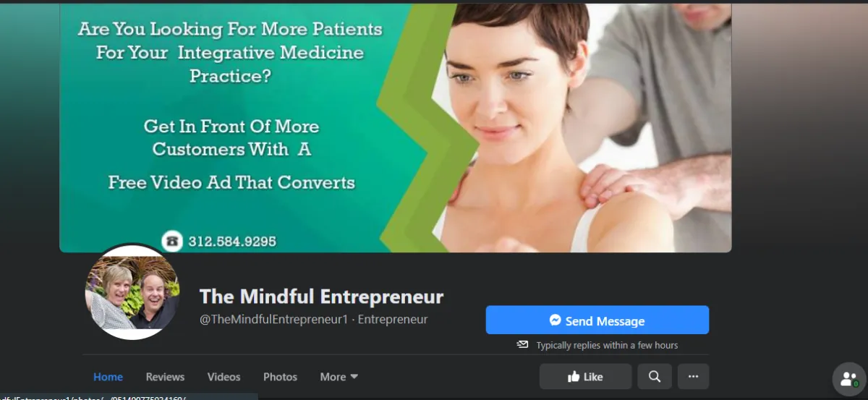
Task: Click the reply-time message icon
Action: coord(522,345)
